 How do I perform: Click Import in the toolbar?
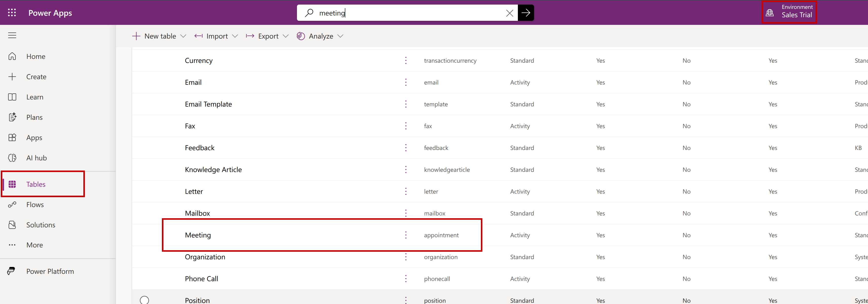tap(211, 36)
